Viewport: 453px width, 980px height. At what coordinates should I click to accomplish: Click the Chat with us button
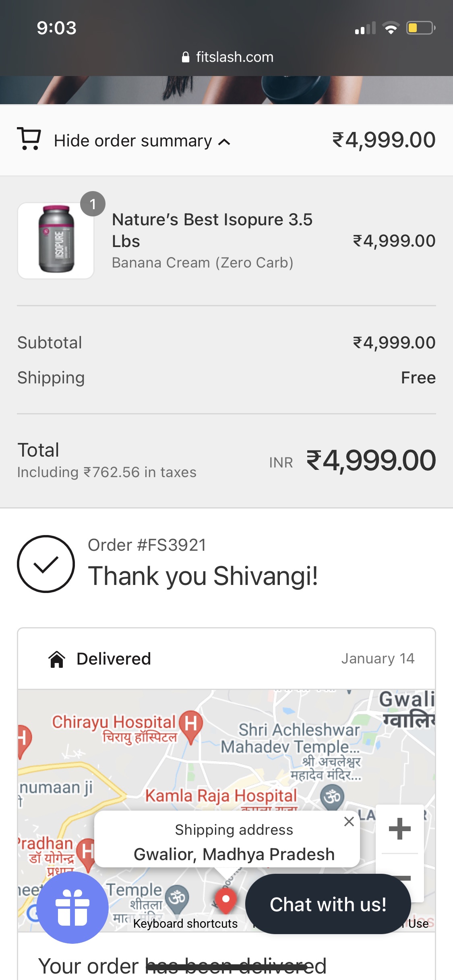[x=328, y=904]
